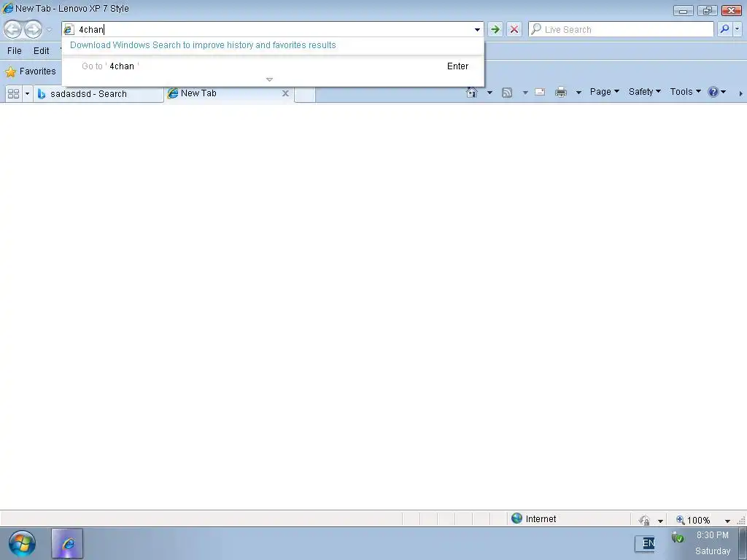The height and width of the screenshot is (560, 747).
Task: Open the Favorites star button
Action: coord(31,71)
